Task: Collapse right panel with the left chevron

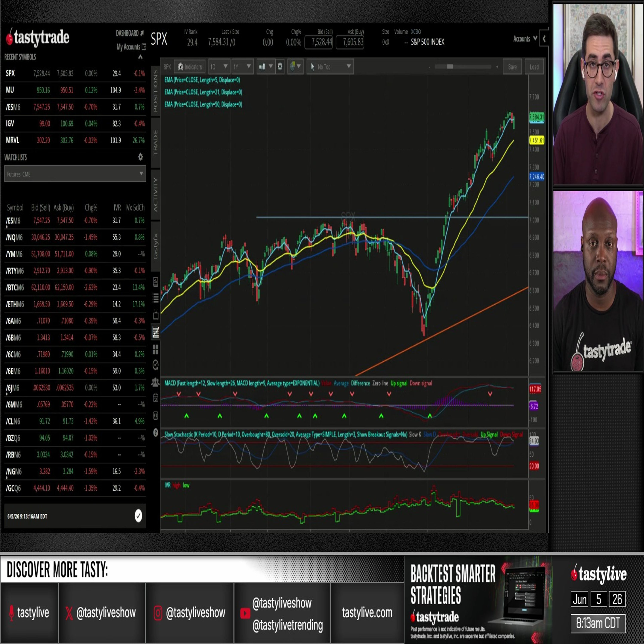Action: (x=544, y=39)
